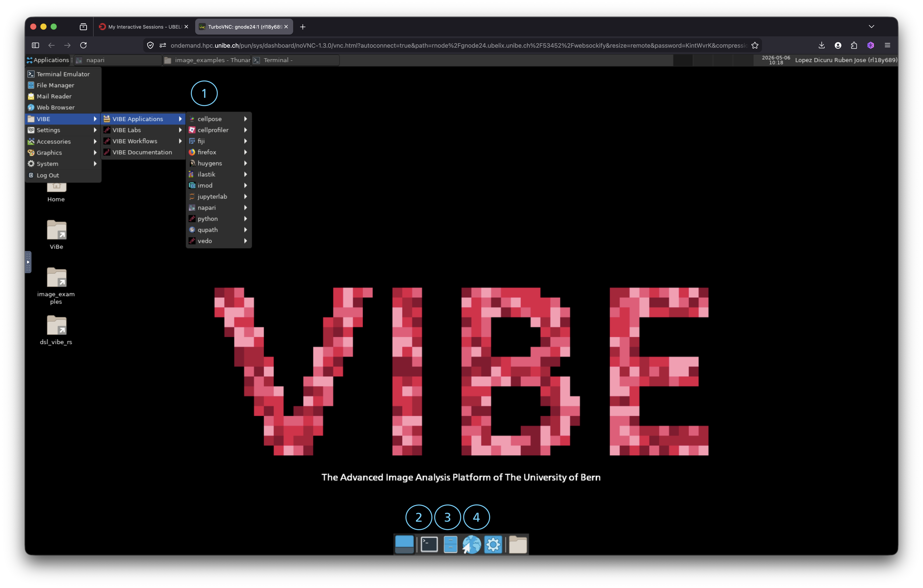
Task: Open imod menu entry
Action: point(218,186)
